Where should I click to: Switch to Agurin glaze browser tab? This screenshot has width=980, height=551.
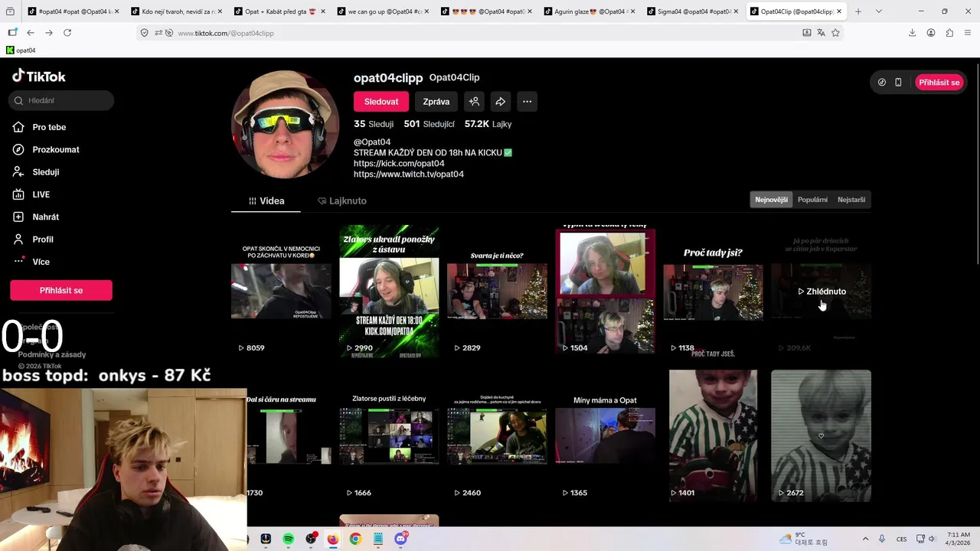590,11
